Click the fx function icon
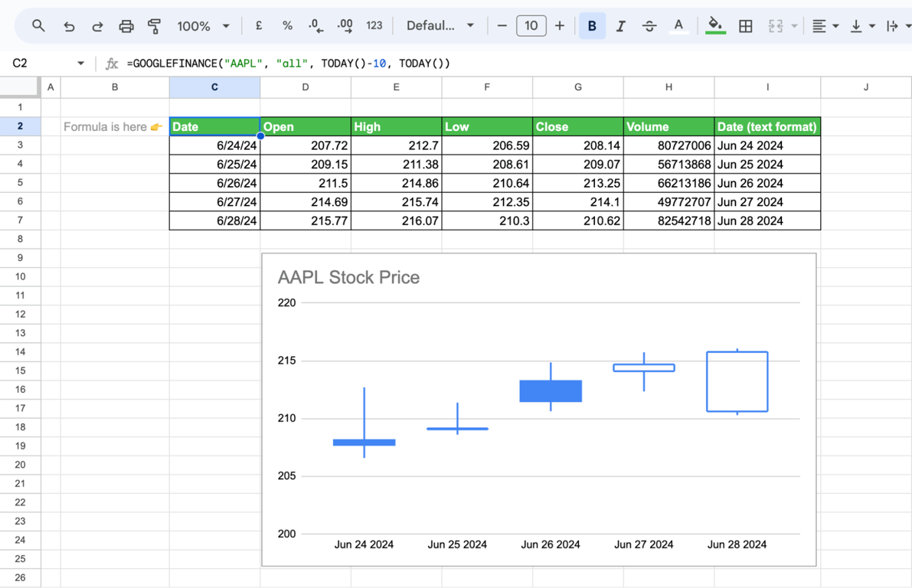Image resolution: width=912 pixels, height=588 pixels. (x=112, y=64)
